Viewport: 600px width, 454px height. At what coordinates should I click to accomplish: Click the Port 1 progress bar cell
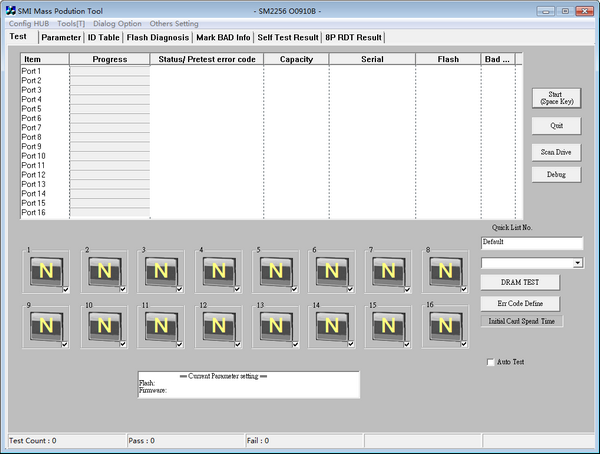(x=109, y=71)
